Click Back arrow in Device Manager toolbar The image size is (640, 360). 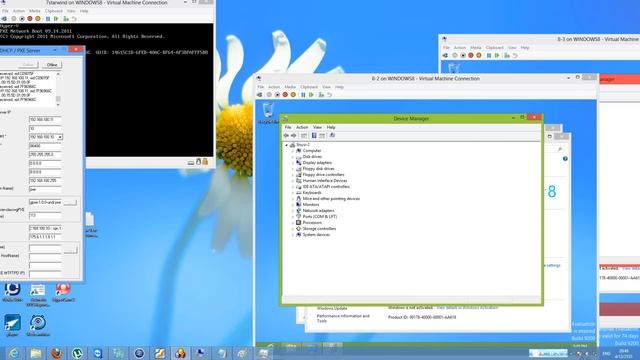coord(287,136)
